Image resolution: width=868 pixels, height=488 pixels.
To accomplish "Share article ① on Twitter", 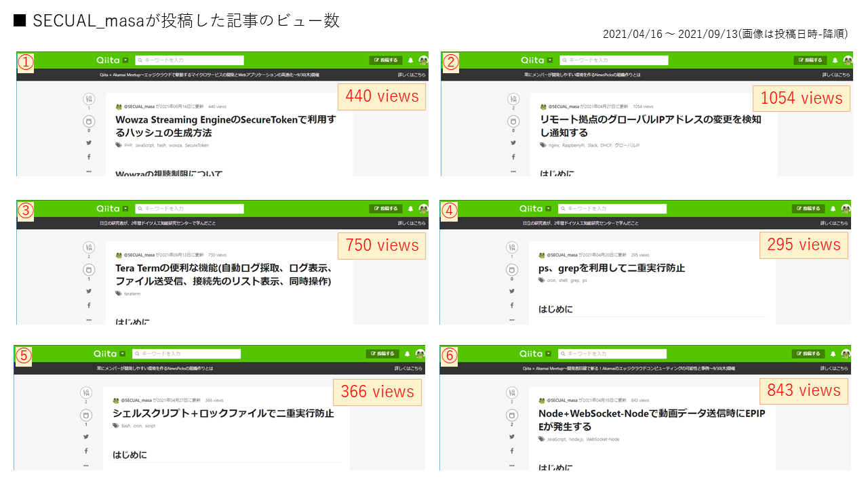I will point(88,142).
